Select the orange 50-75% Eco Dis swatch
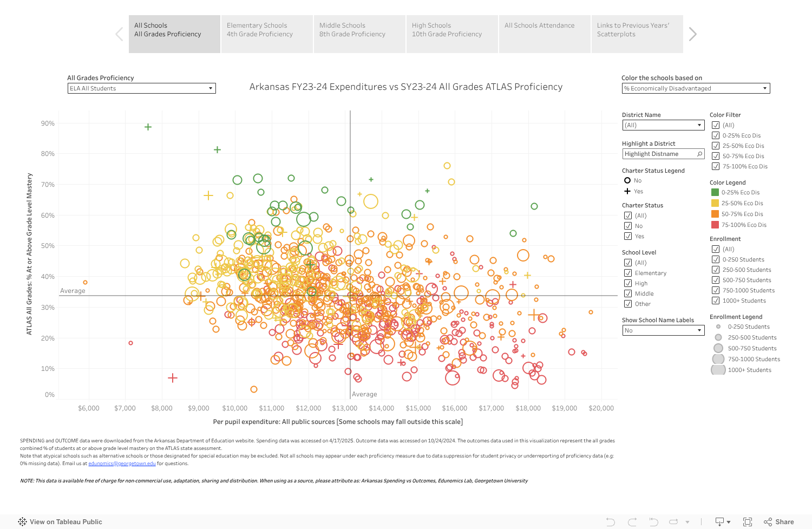 point(715,214)
